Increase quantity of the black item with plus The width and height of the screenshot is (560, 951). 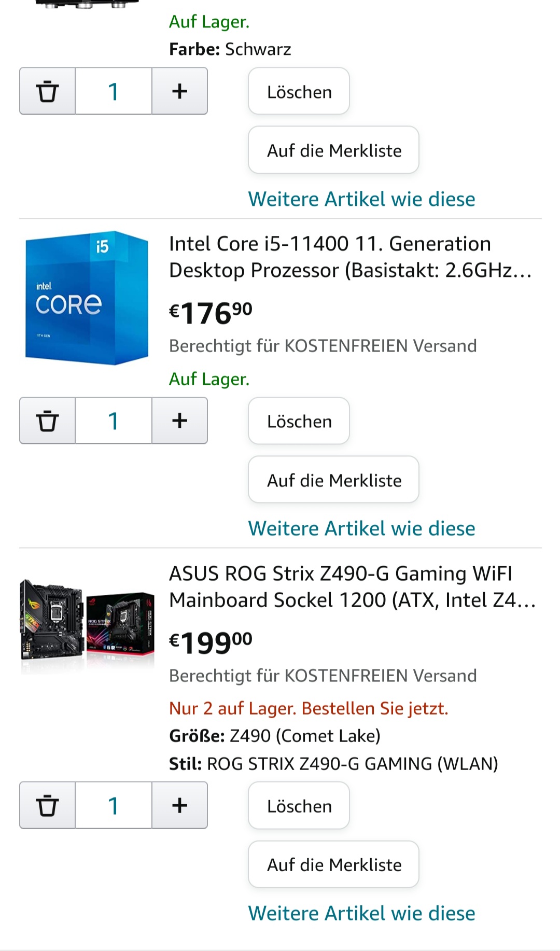179,91
